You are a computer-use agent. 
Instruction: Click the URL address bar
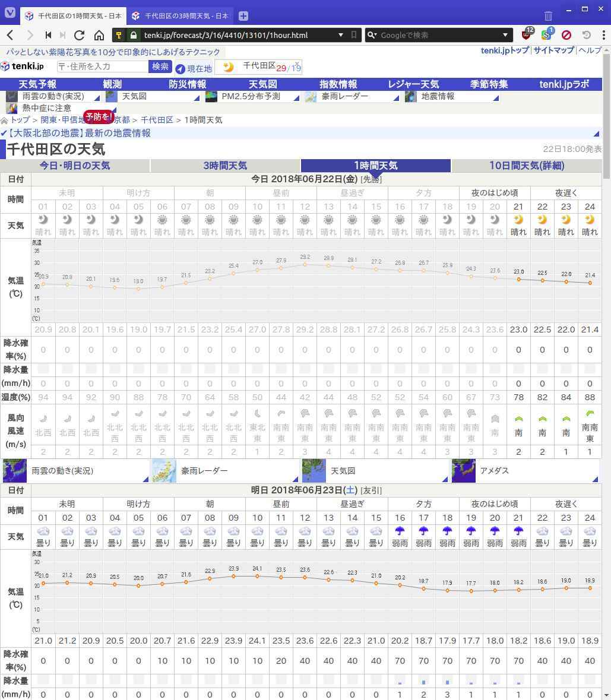coord(236,35)
